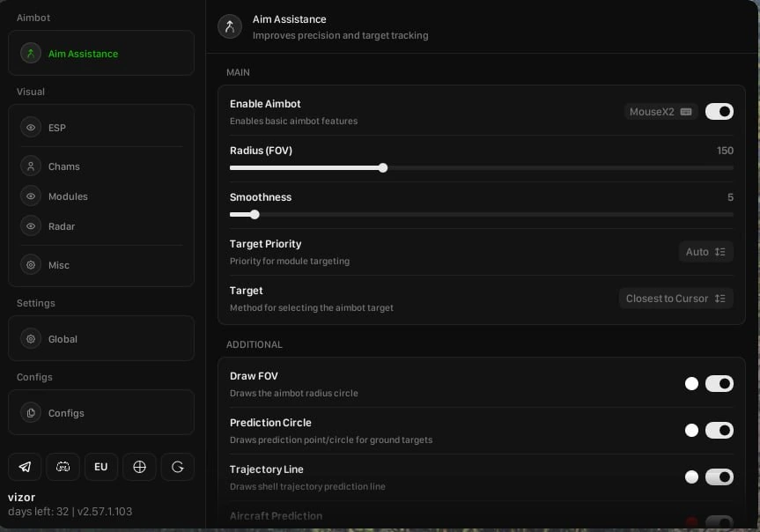Click "Draws the aimbot radius circle" description
Viewport: 760px width, 532px height.
294,393
